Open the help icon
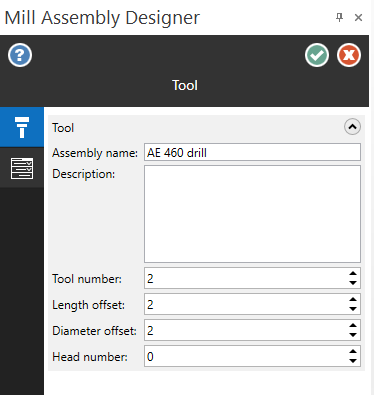 (20, 55)
